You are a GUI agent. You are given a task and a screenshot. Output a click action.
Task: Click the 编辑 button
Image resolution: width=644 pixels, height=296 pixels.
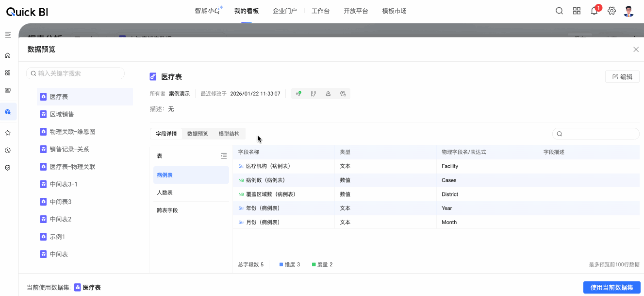coord(622,77)
